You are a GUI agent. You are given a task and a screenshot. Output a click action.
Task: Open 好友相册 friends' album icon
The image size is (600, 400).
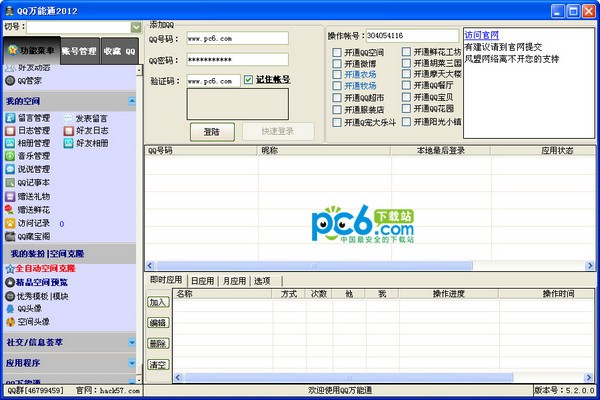pyautogui.click(x=68, y=144)
